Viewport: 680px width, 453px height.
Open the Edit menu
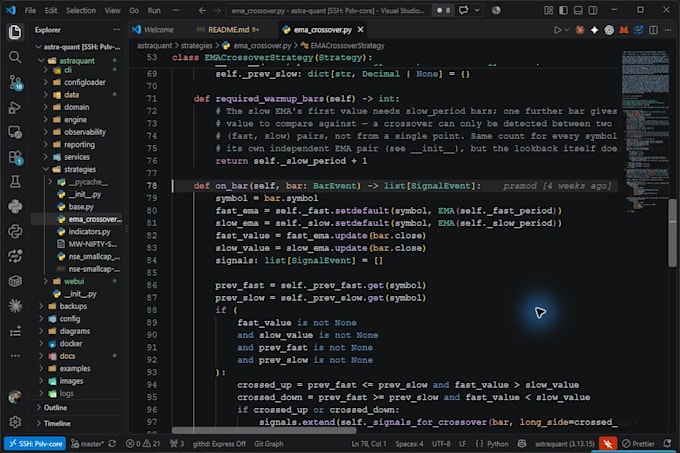click(51, 10)
